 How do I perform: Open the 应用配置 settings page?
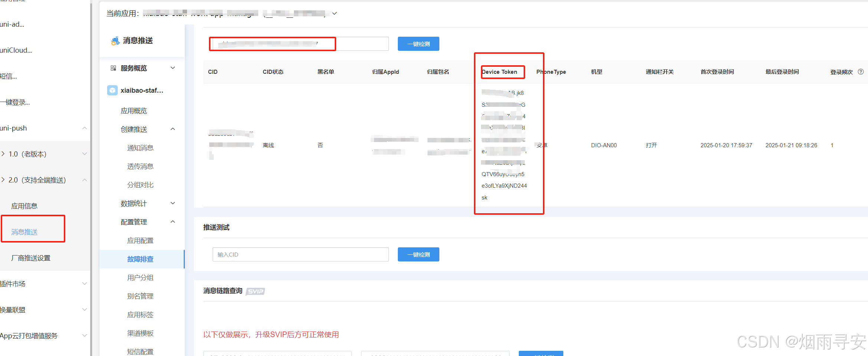(140, 240)
